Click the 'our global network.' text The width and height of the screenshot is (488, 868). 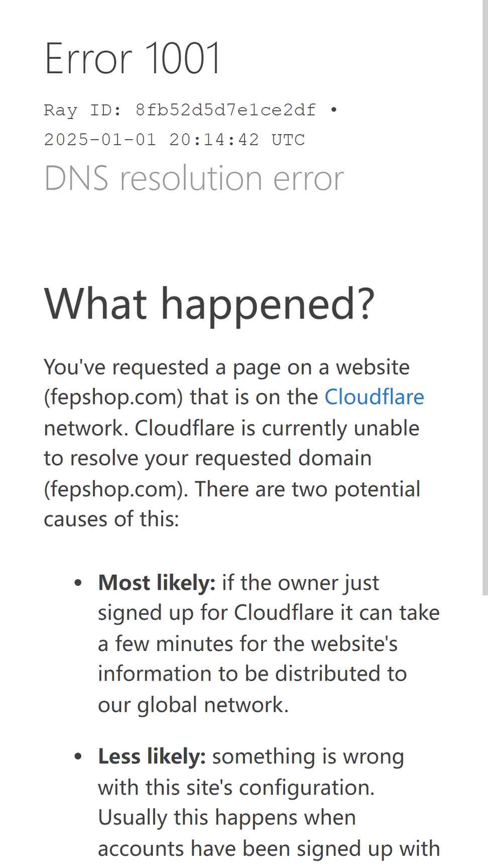pos(193,705)
